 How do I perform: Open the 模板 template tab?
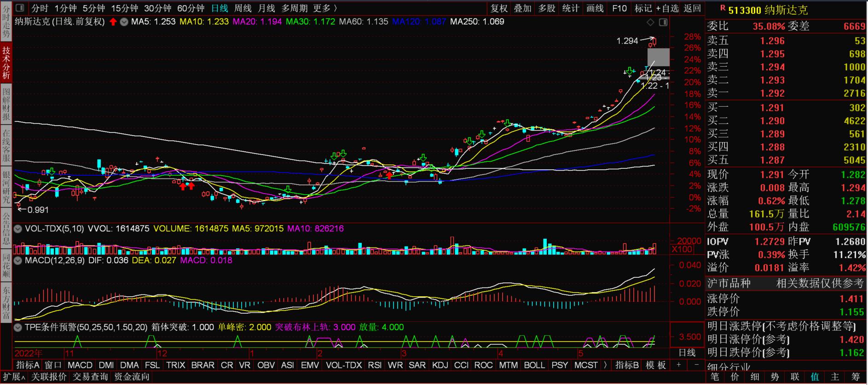(x=656, y=365)
